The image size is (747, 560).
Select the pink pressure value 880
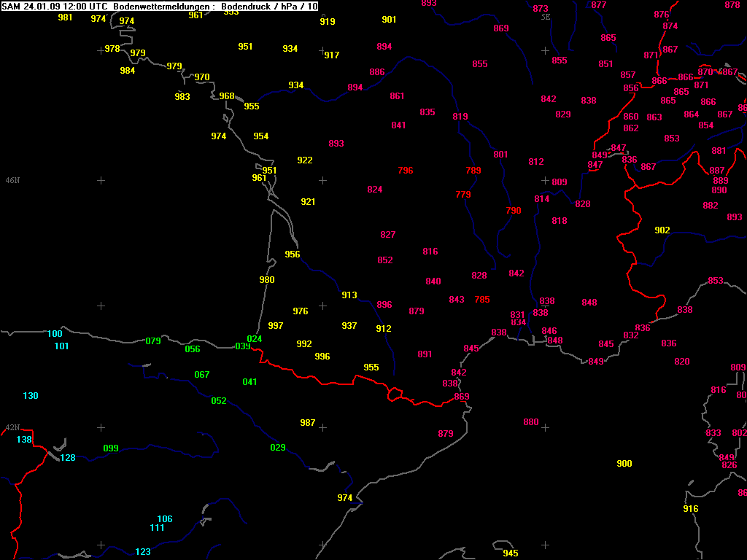pos(531,423)
